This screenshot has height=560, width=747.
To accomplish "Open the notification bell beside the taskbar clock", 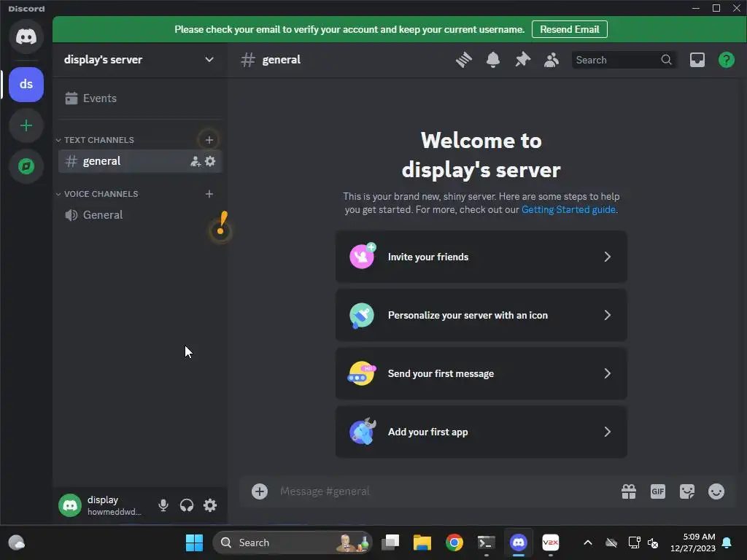I will (x=727, y=542).
